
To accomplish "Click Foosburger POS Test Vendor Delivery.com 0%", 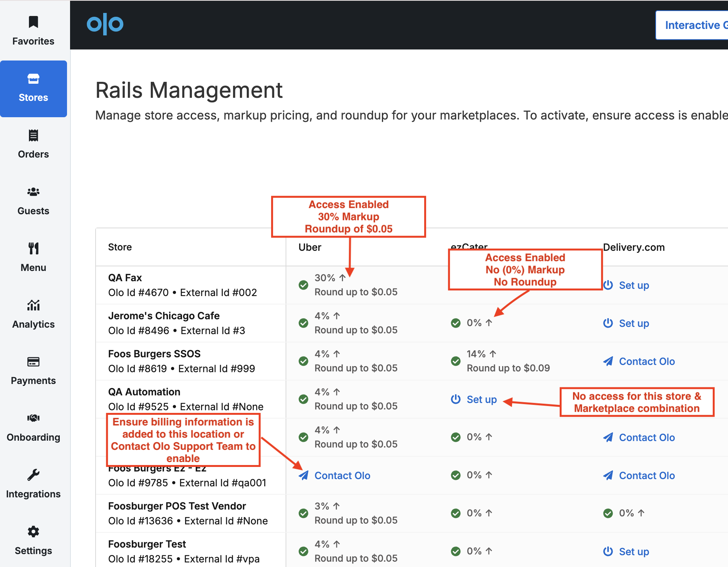I will (632, 513).
